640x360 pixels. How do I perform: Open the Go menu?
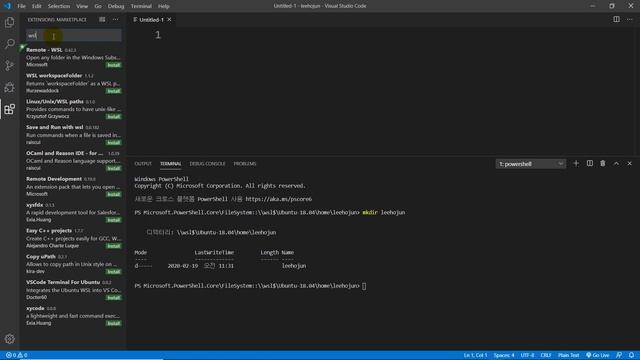(x=98, y=6)
